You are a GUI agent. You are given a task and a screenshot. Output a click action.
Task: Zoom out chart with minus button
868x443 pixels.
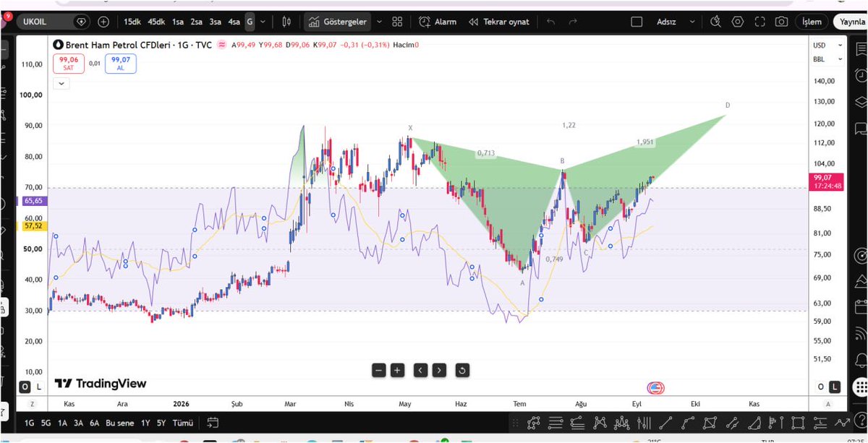point(378,371)
